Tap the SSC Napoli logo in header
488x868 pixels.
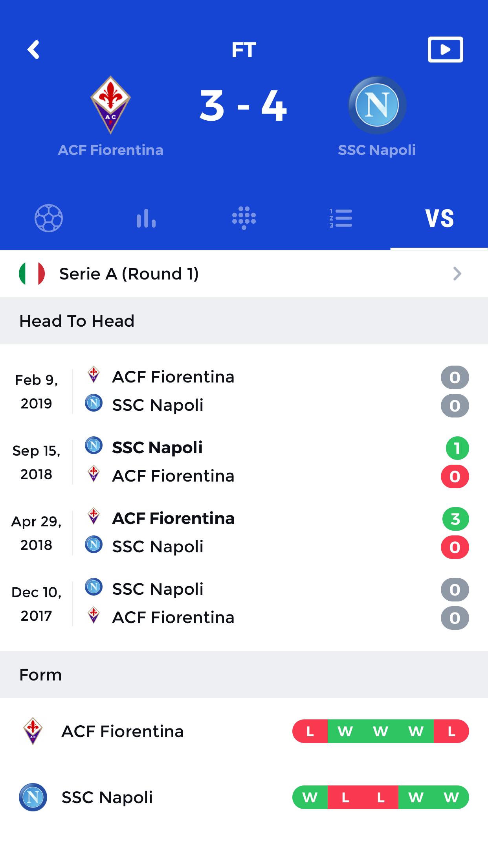coord(377,105)
